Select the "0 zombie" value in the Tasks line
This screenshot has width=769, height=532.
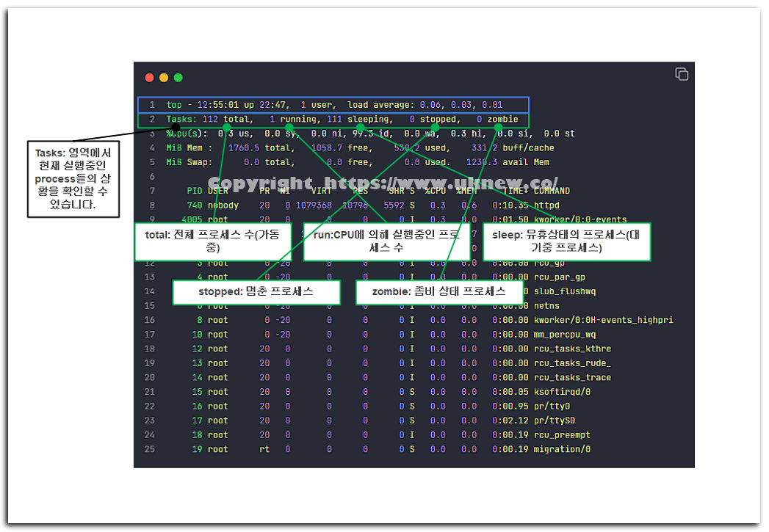(x=497, y=119)
